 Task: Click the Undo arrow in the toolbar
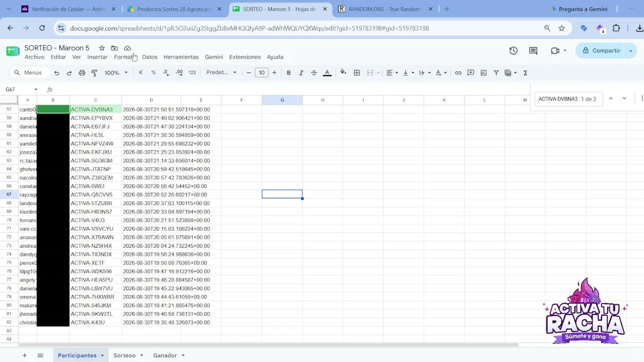pos(56,73)
